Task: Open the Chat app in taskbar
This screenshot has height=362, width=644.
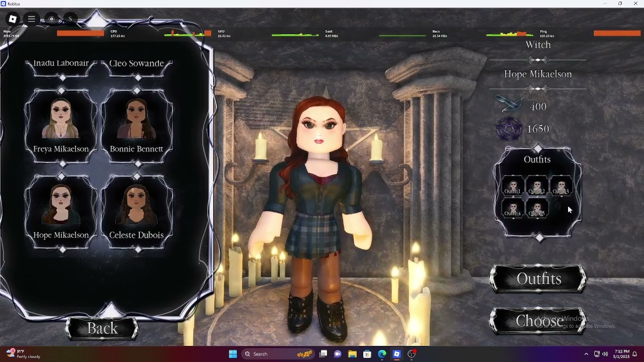Action: point(338,354)
